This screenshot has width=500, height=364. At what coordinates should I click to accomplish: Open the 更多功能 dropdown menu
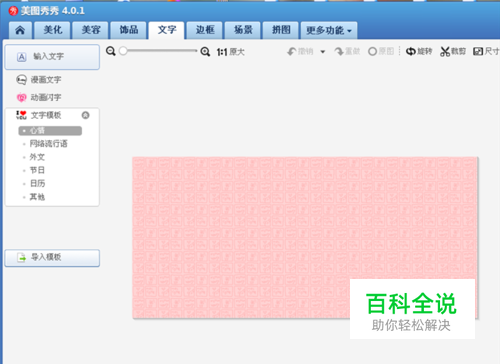pyautogui.click(x=329, y=30)
